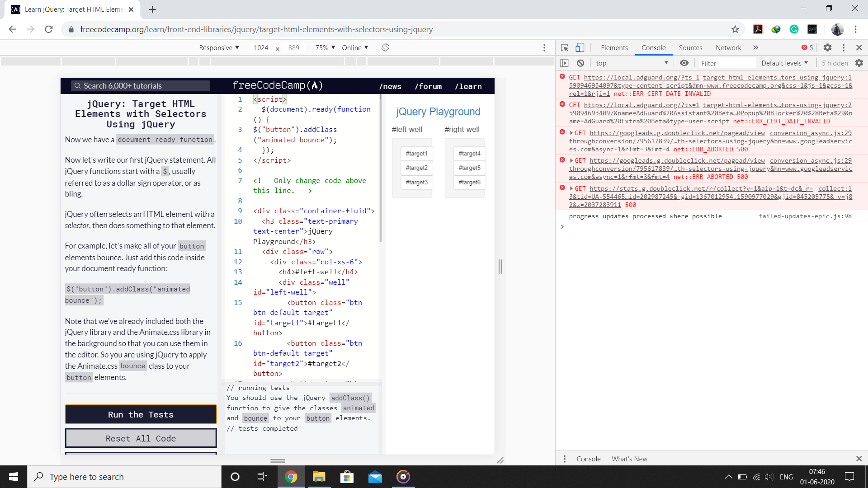Image resolution: width=868 pixels, height=488 pixels.
Task: Open the /forum menu link
Action: pyautogui.click(x=428, y=86)
